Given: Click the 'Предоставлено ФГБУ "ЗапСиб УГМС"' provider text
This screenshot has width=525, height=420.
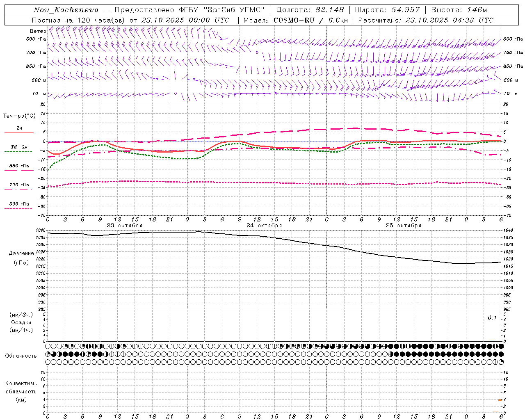Looking at the screenshot, I should point(189,10).
